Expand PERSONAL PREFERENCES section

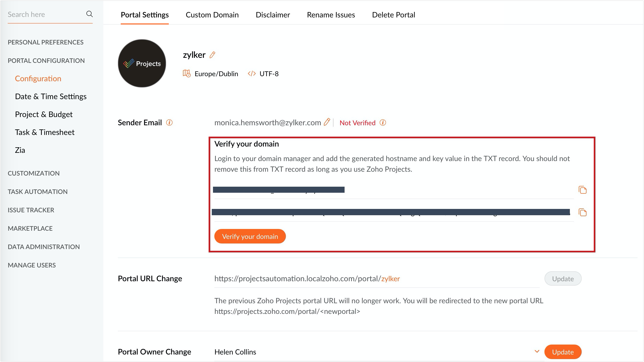[45, 42]
